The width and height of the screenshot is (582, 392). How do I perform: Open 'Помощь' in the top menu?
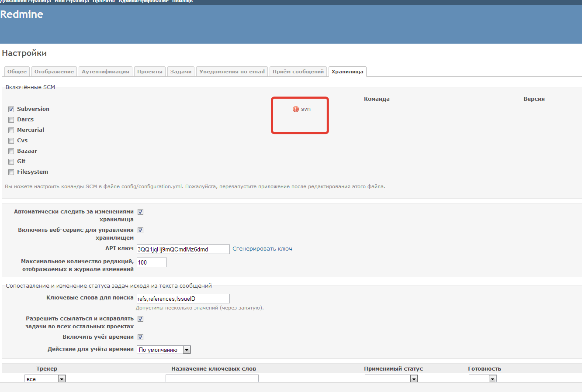click(x=183, y=2)
